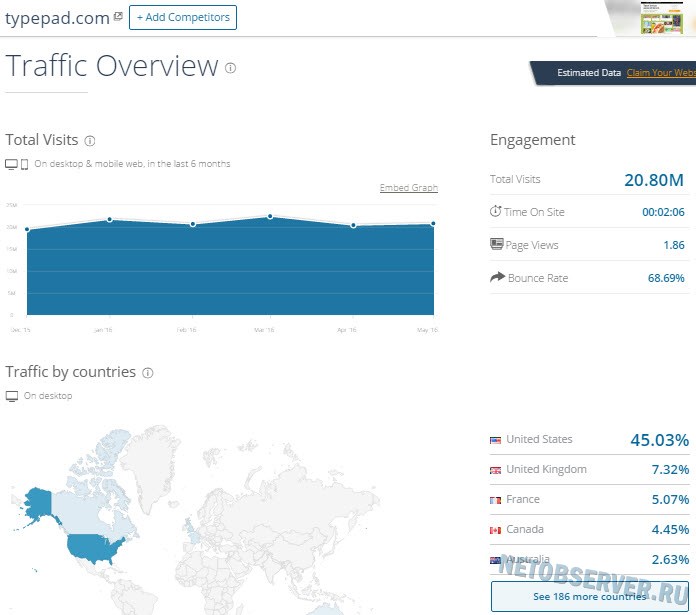Select the May '16 graph data point
This screenshot has height=615, width=696.
click(433, 224)
